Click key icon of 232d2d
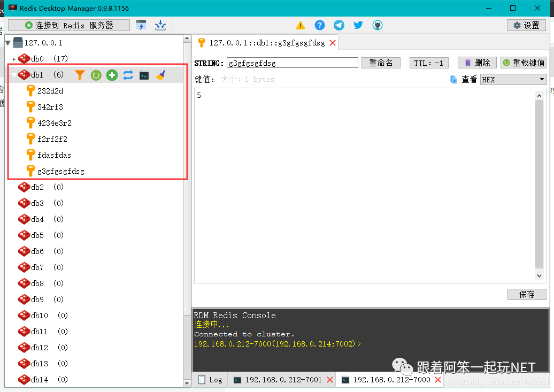 click(30, 91)
